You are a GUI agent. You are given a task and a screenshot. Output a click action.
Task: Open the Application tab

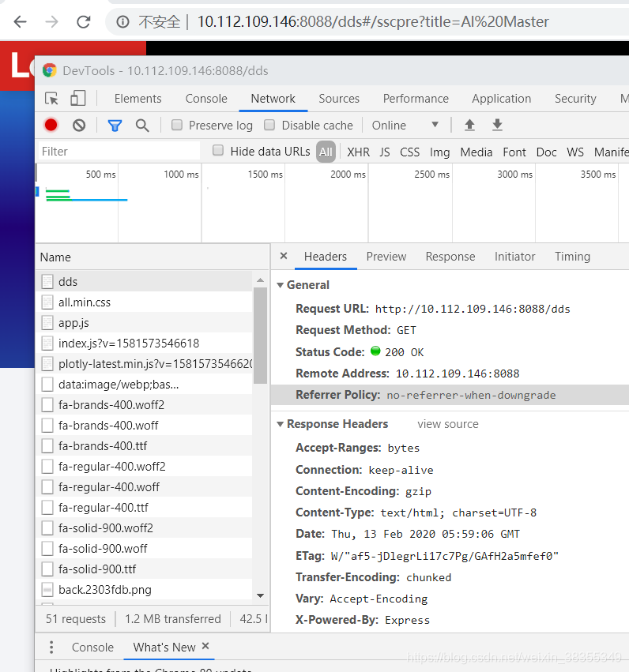(x=501, y=99)
